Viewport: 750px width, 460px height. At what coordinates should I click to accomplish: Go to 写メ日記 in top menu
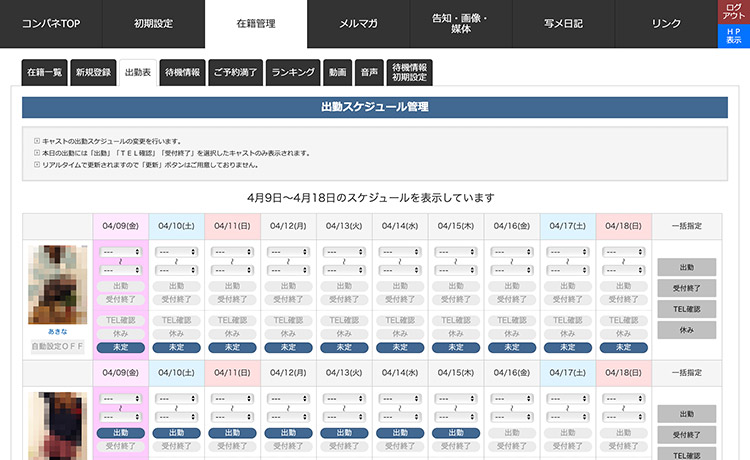[x=563, y=23]
